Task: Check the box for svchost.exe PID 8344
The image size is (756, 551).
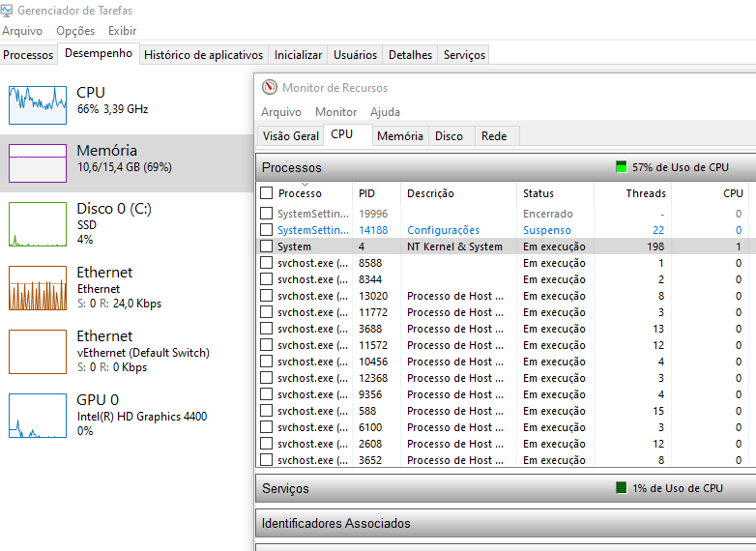Action: click(x=266, y=279)
